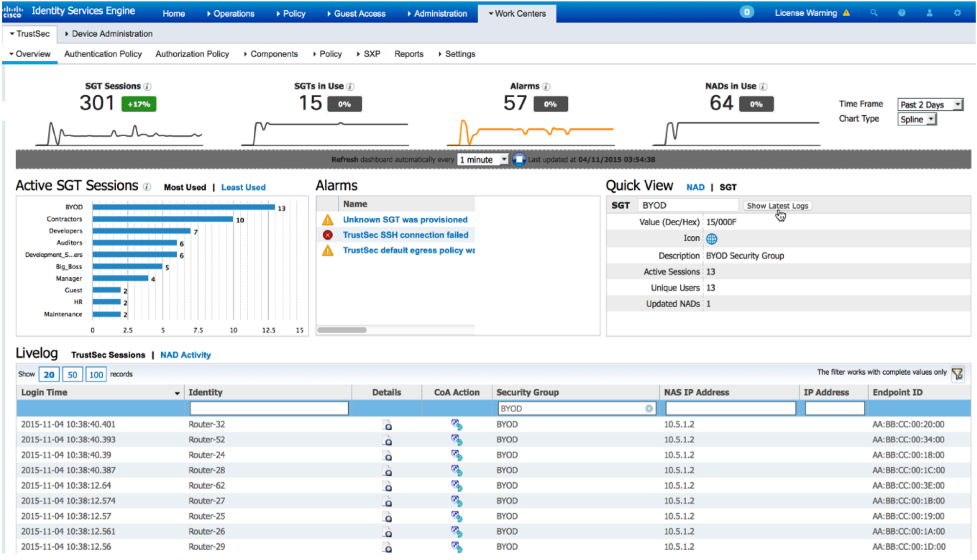The height and width of the screenshot is (560, 977).
Task: Open the user account icon in header
Action: coord(929,13)
